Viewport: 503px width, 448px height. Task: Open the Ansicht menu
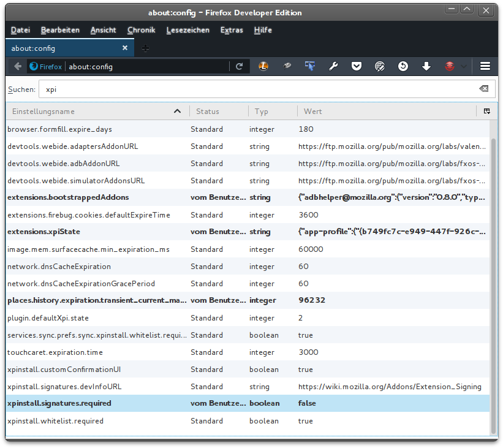click(x=104, y=30)
